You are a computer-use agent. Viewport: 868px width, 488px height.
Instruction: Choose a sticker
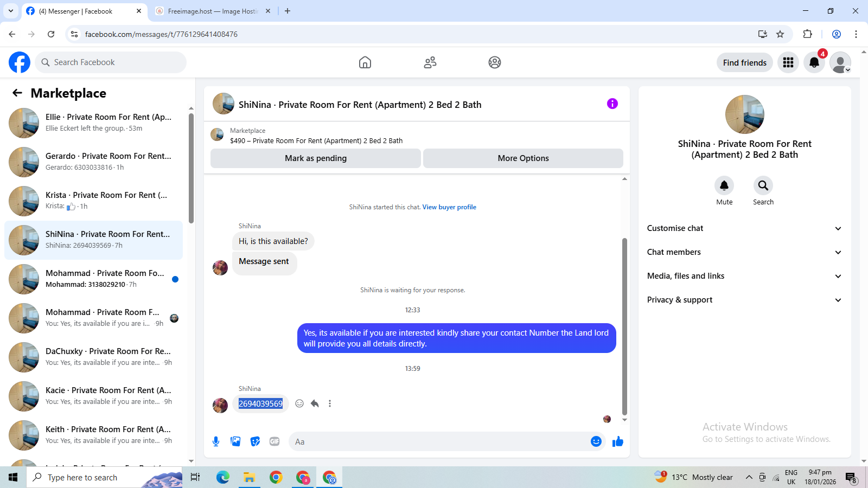[255, 441]
